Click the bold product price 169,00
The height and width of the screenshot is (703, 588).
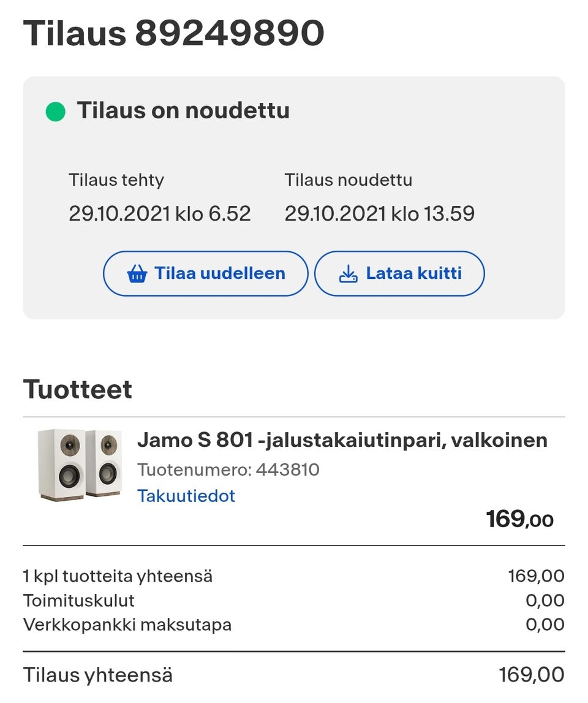pyautogui.click(x=519, y=520)
